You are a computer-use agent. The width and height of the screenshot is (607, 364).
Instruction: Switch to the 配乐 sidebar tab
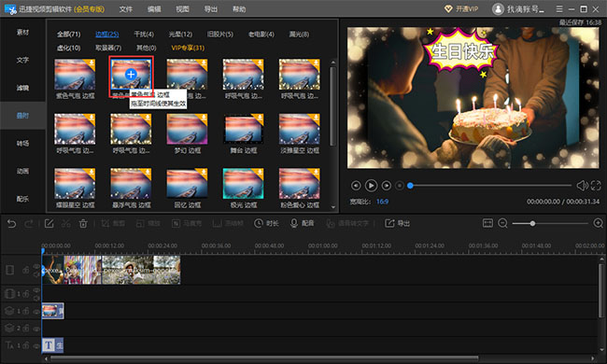click(22, 199)
